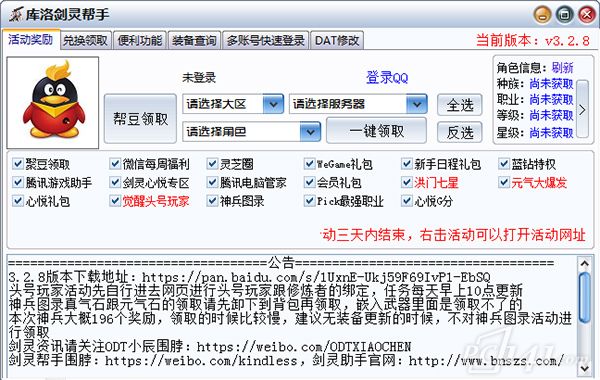
Task: Click the app logo icon in title bar
Action: pyautogui.click(x=16, y=15)
